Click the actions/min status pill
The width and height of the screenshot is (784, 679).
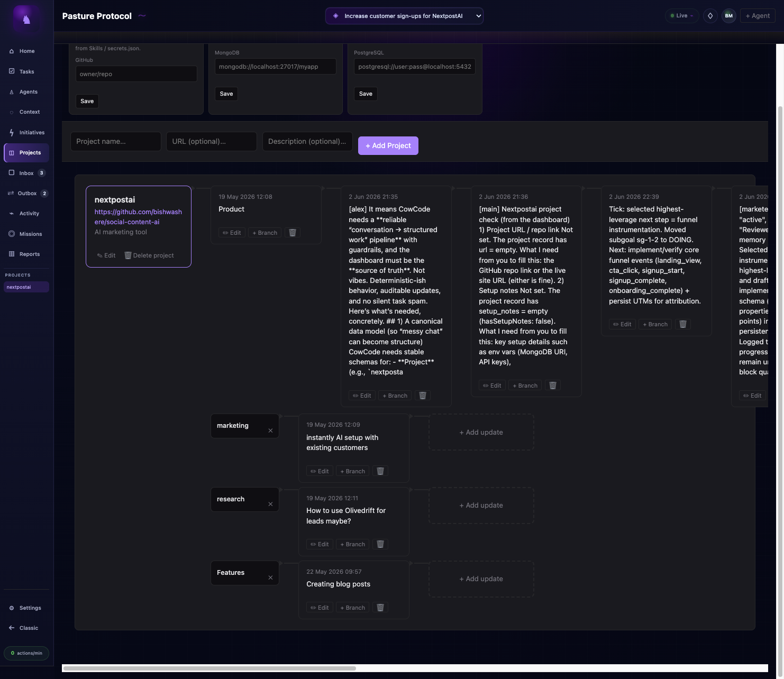(x=26, y=653)
